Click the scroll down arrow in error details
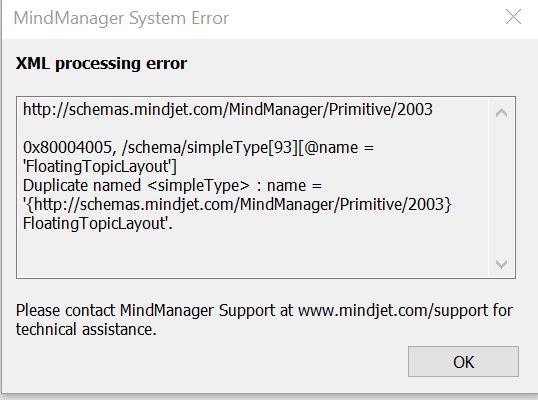Screen dimensions: 538x400 (501, 264)
